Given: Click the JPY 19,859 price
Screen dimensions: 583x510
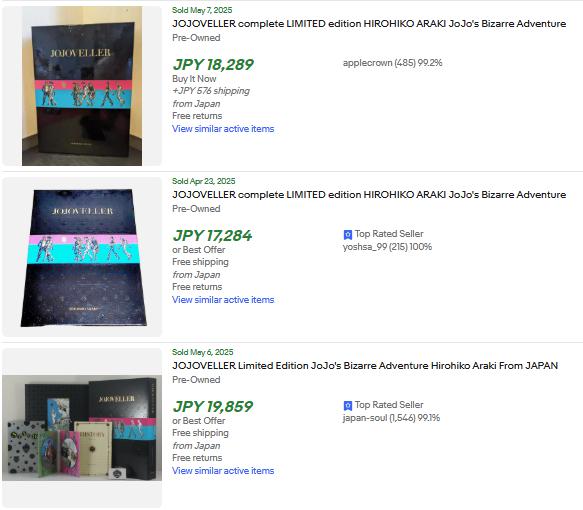Looking at the screenshot, I should [213, 407].
